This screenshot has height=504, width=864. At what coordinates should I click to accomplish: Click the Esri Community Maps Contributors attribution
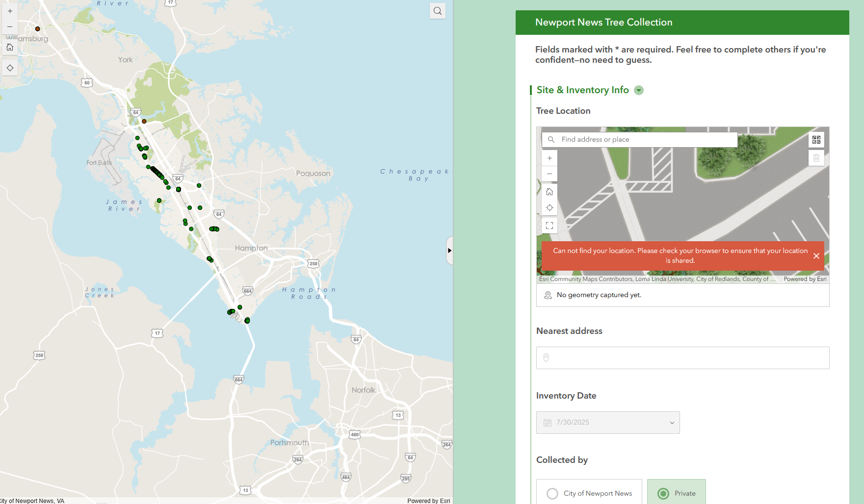coord(657,279)
